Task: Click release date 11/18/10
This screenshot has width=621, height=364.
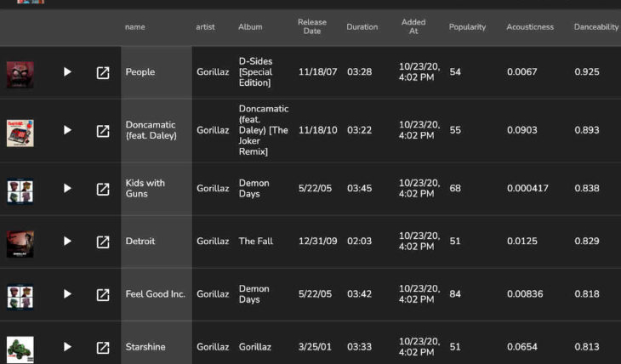Action: pos(317,130)
